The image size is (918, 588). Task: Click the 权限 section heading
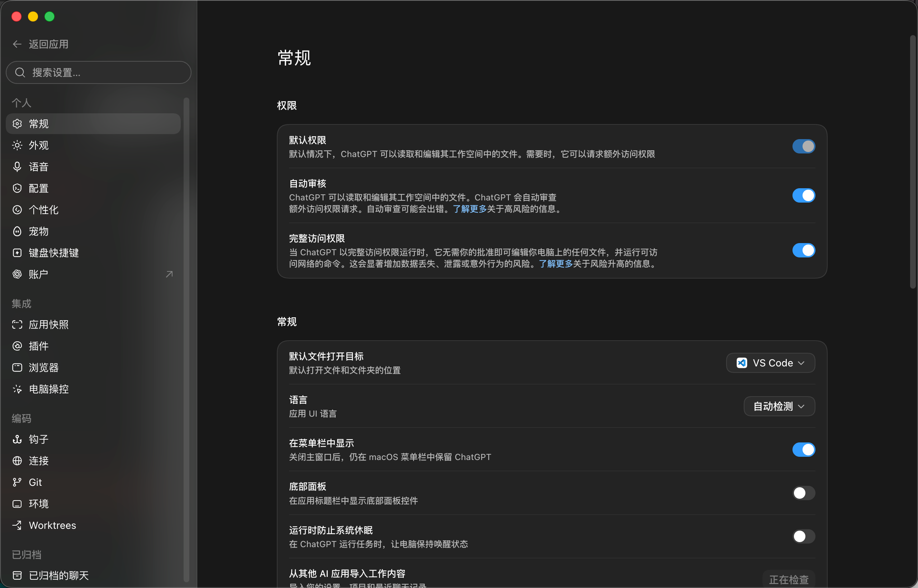[x=287, y=105]
